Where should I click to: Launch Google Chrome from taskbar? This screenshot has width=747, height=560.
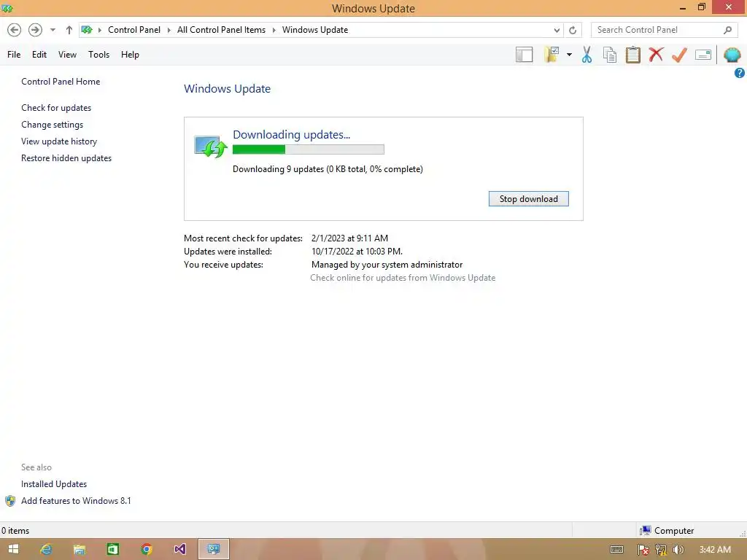[146, 549]
